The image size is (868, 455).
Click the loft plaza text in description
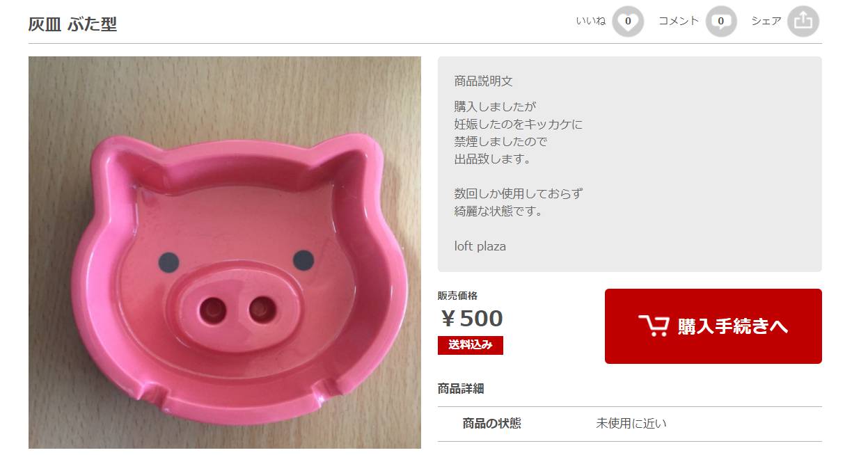(x=480, y=246)
